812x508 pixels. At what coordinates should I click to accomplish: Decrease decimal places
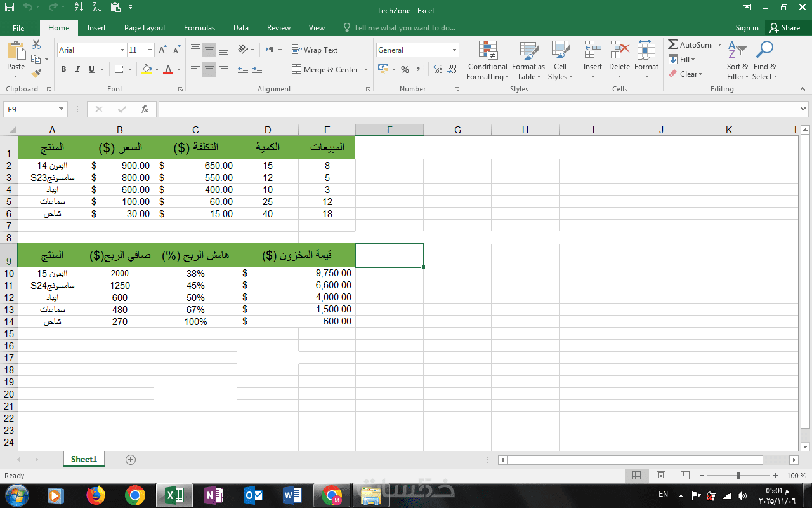(x=452, y=69)
